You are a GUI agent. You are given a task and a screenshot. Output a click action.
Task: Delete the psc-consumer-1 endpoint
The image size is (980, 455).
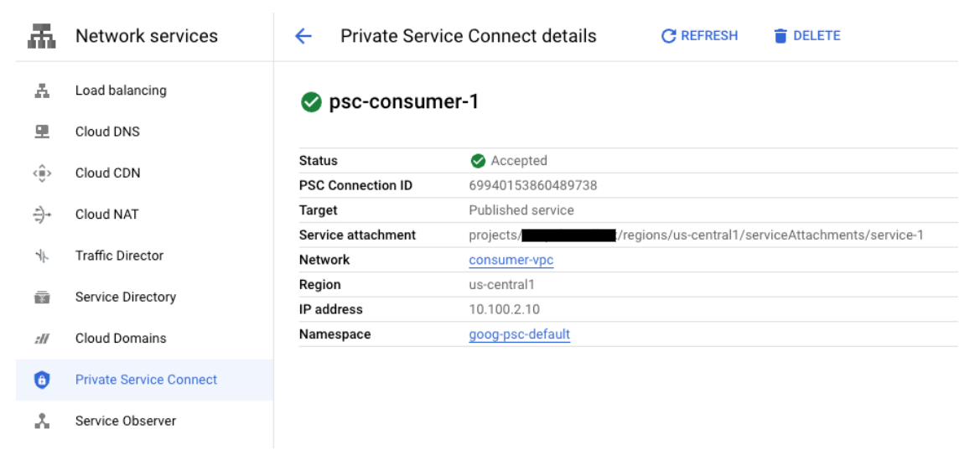point(806,36)
